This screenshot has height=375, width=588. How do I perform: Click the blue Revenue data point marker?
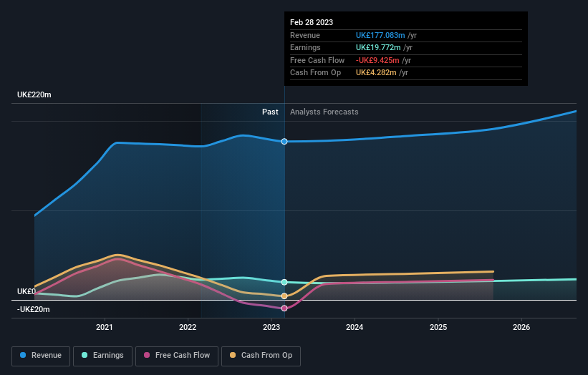(284, 141)
